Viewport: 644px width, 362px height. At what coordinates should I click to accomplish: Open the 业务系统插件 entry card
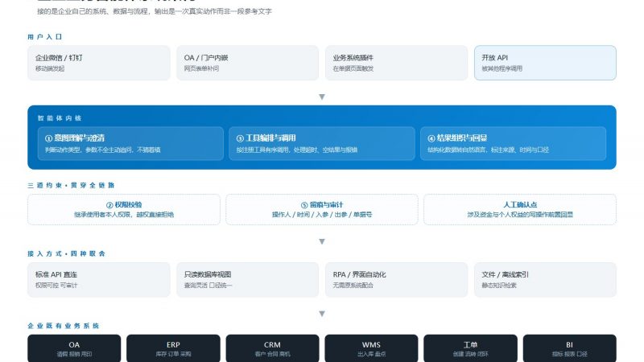396,63
